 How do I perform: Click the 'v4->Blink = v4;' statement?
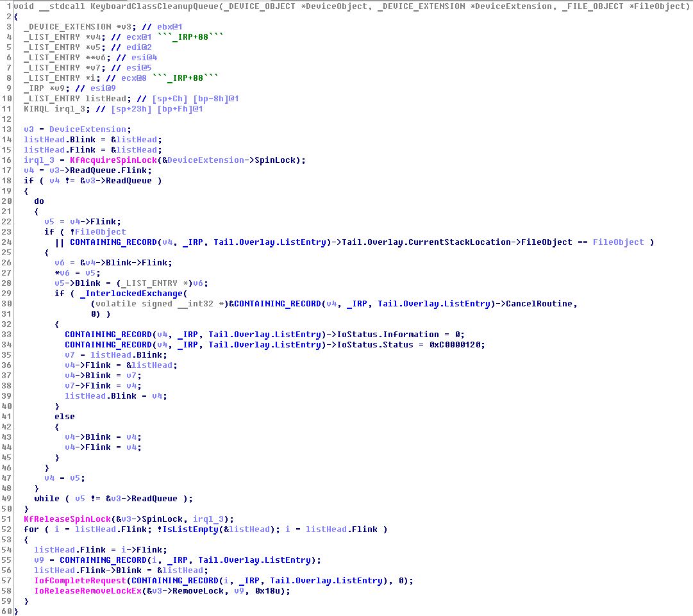(x=103, y=437)
